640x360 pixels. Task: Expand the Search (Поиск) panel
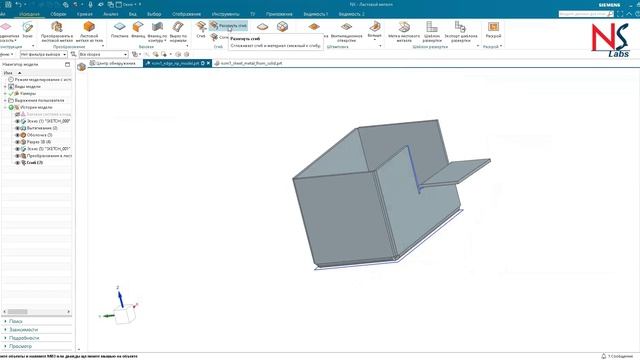coord(16,321)
